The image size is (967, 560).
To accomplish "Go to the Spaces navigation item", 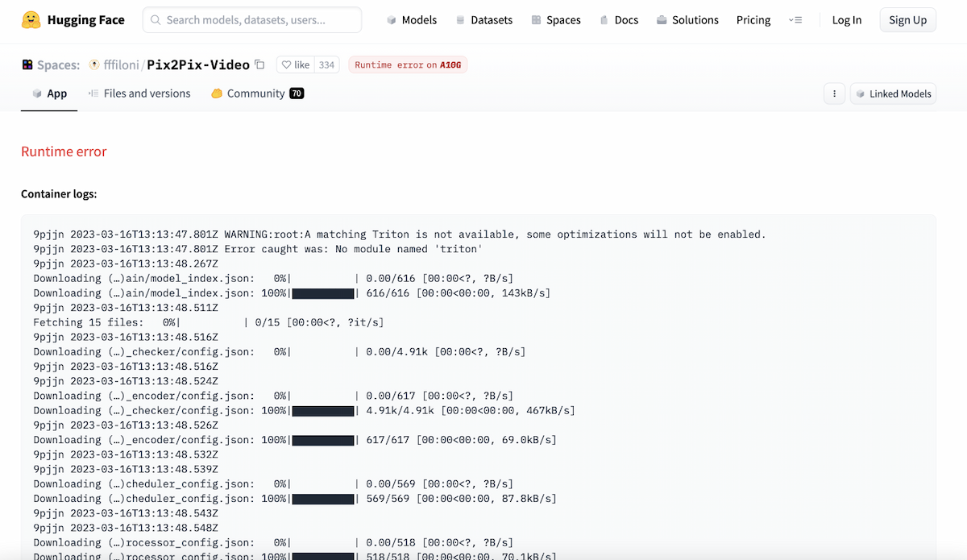I will (556, 20).
